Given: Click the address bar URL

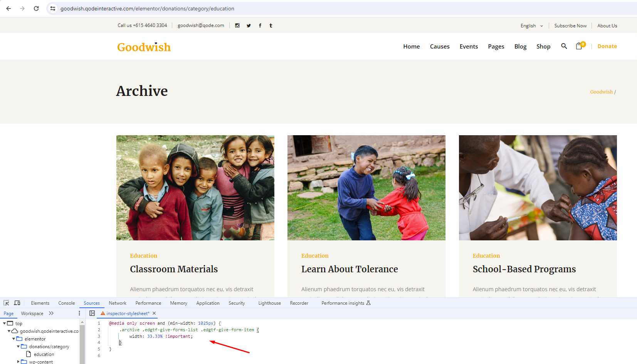Looking at the screenshot, I should 147,8.
